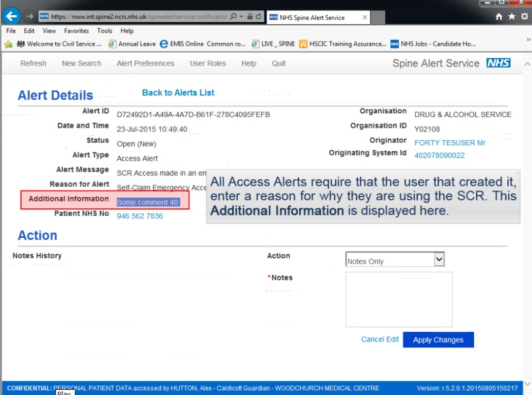The width and height of the screenshot is (532, 395).
Task: Open the Common ro... bookmark
Action: [226, 44]
